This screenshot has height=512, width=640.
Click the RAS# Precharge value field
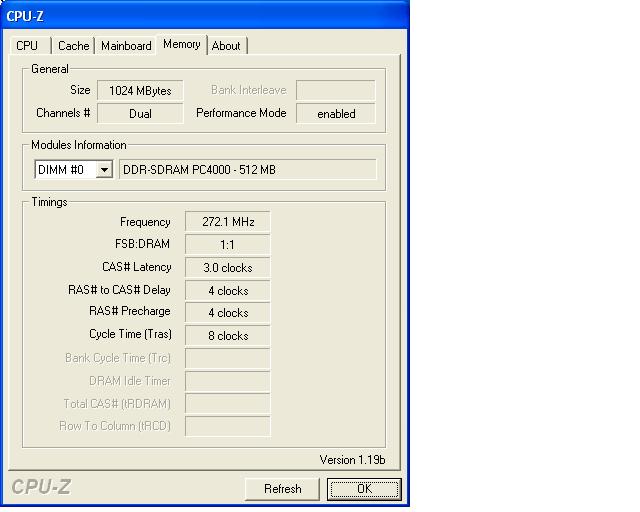click(228, 313)
